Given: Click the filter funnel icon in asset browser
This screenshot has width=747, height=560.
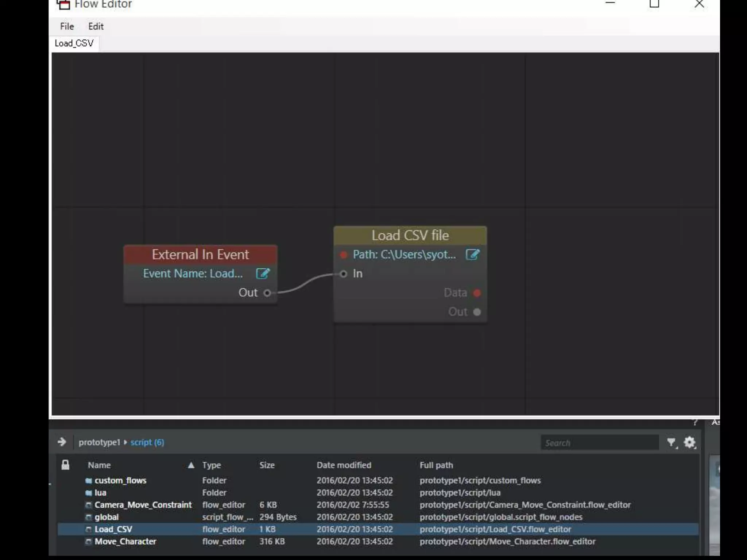Looking at the screenshot, I should (671, 443).
